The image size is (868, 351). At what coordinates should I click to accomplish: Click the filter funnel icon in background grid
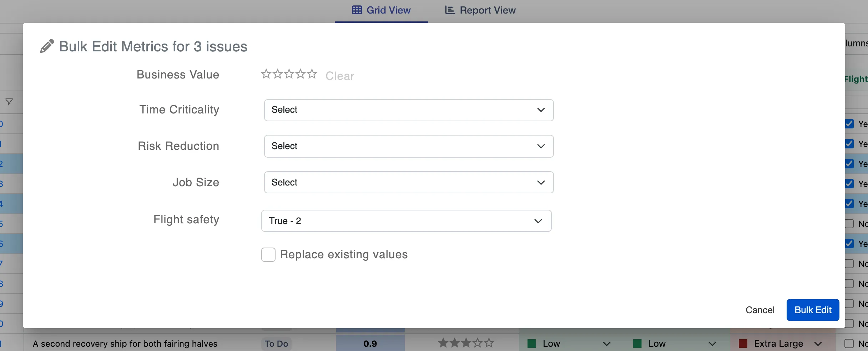click(x=9, y=102)
